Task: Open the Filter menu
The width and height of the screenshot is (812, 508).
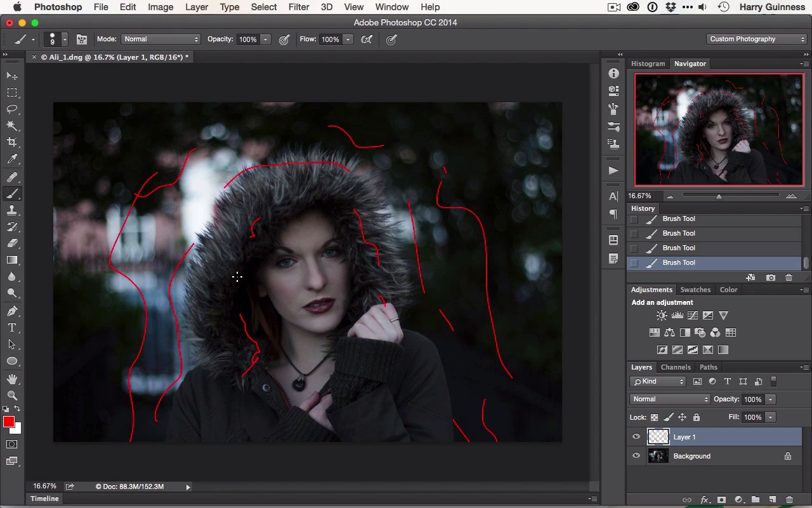Action: click(x=298, y=7)
